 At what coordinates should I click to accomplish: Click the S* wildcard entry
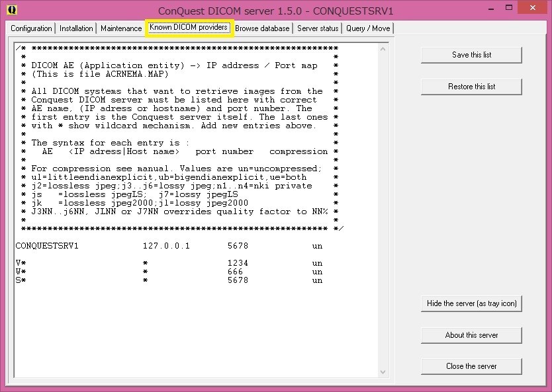pyautogui.click(x=21, y=280)
